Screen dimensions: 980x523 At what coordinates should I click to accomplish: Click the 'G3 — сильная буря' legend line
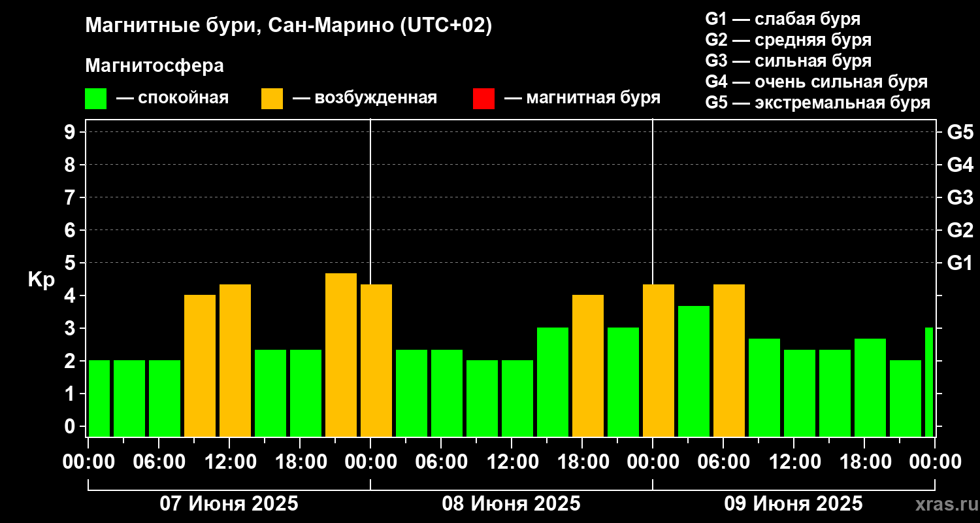788,61
